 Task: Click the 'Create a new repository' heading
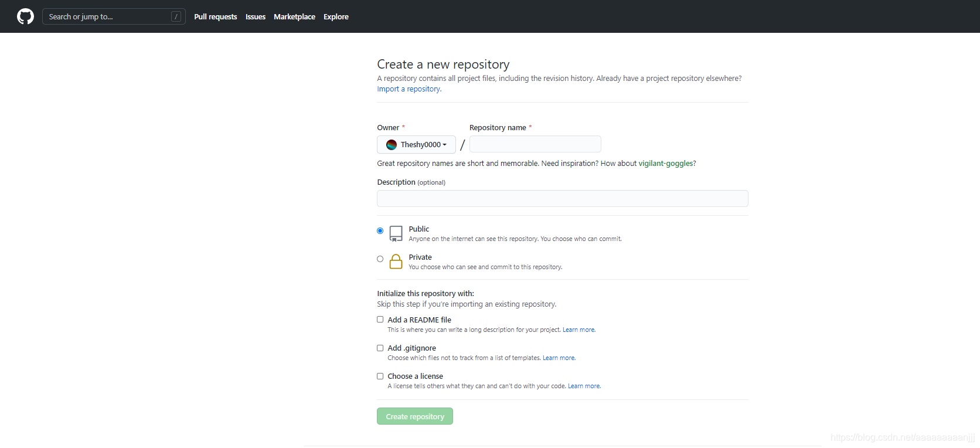click(x=443, y=65)
